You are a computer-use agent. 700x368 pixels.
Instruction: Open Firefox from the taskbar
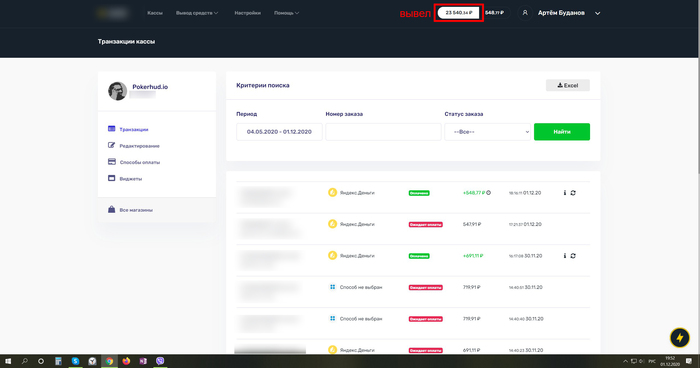pos(126,361)
